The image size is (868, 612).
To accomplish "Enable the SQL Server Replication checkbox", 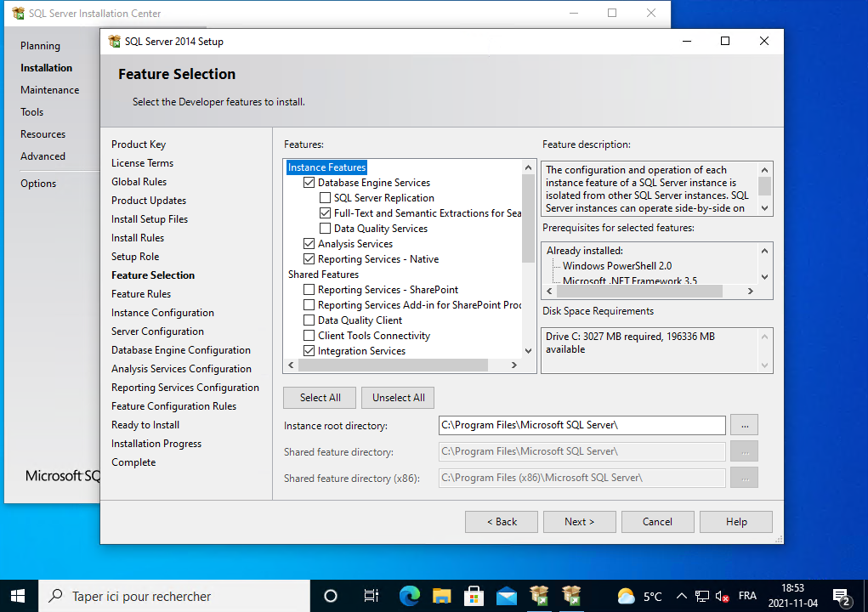I will (326, 198).
